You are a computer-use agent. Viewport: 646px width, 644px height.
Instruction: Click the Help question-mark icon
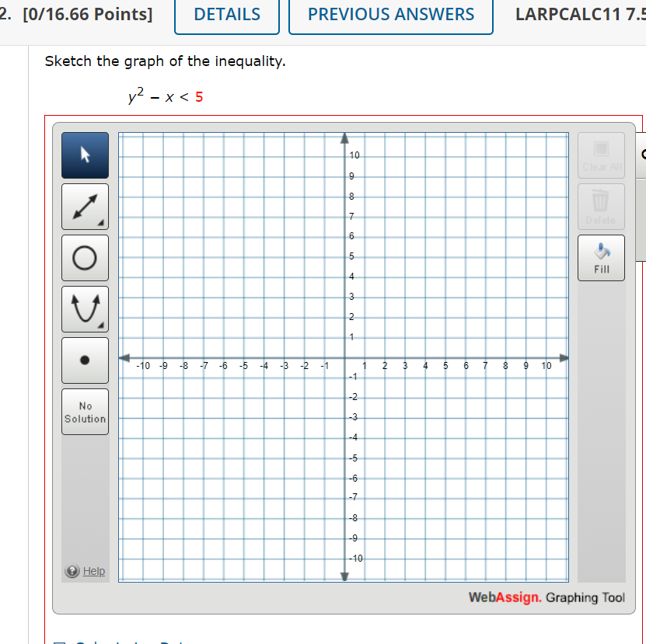[x=71, y=571]
